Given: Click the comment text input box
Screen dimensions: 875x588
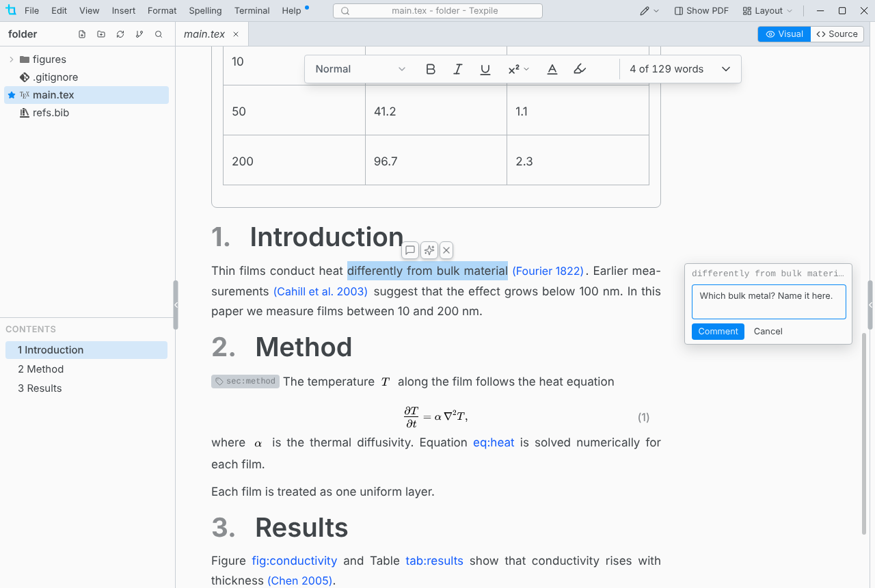Looking at the screenshot, I should 769,302.
